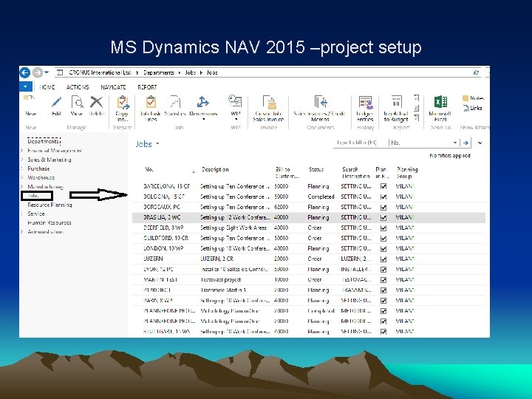Sort by the Status column header
The height and width of the screenshot is (399, 532).
pyautogui.click(x=316, y=169)
